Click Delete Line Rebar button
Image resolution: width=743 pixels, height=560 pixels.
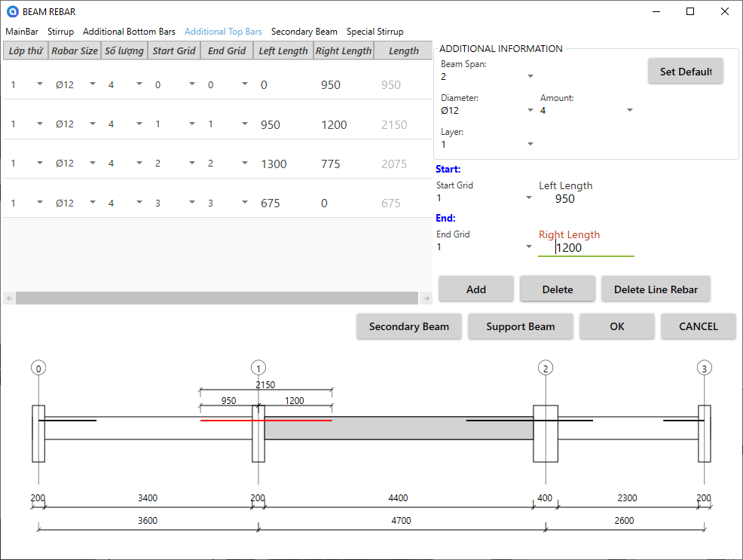click(x=656, y=289)
